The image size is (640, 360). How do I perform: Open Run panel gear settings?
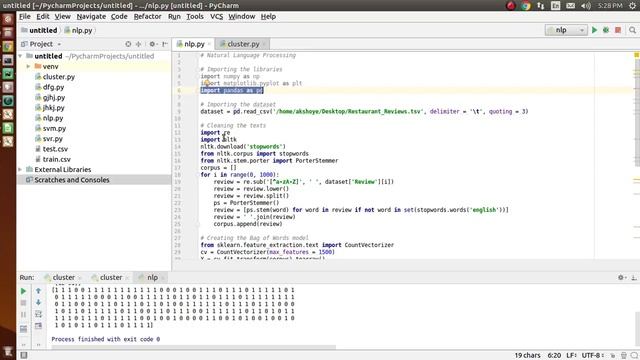pyautogui.click(x=621, y=278)
